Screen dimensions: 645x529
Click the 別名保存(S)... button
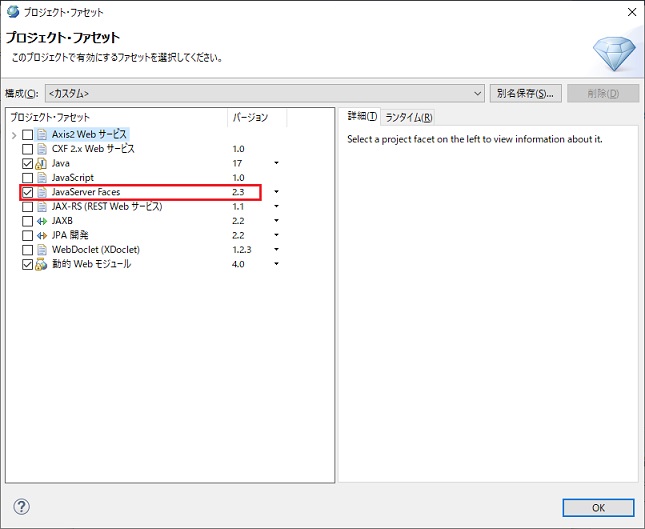click(x=525, y=93)
